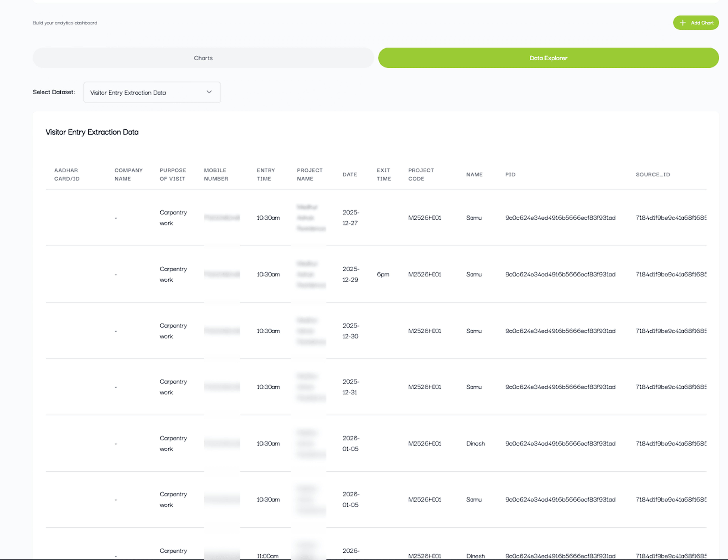Switch to the Charts tab
The image size is (728, 560).
click(x=203, y=58)
